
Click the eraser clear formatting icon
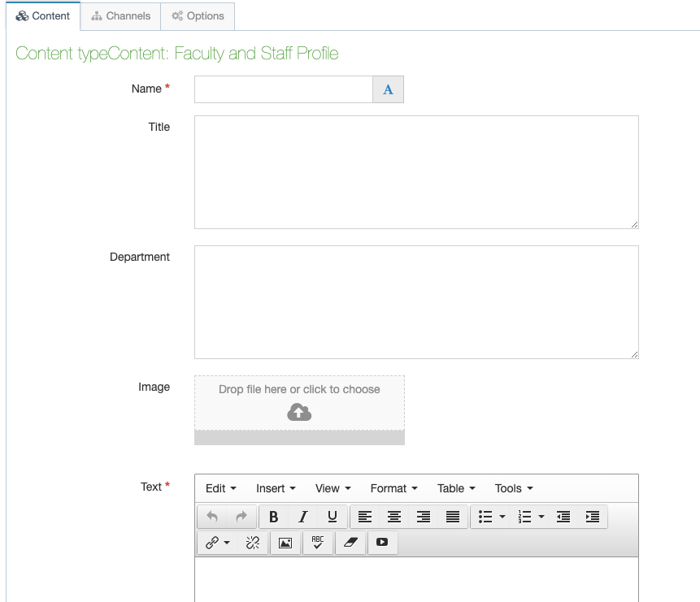tap(350, 543)
